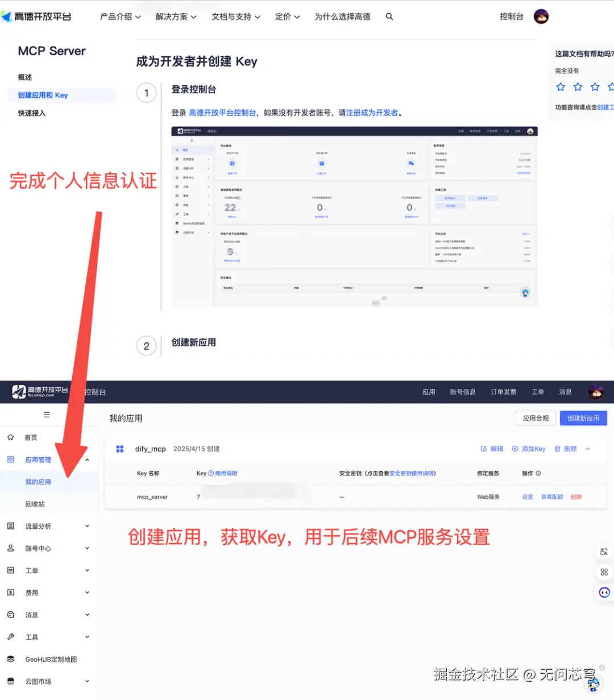614x700 pixels.
Task: Click the 添加Key plus icon for dify_mcp
Action: pos(515,449)
